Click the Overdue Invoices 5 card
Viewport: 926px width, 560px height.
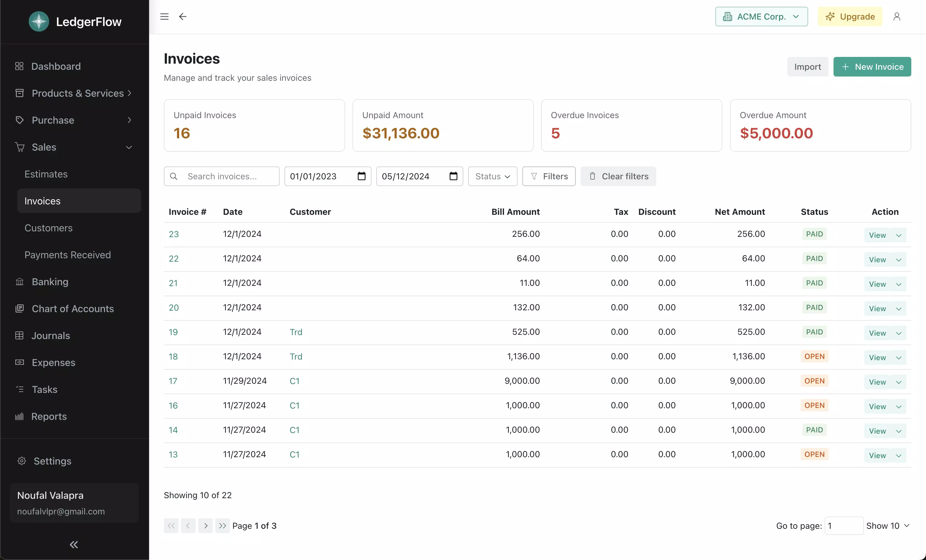(x=631, y=125)
